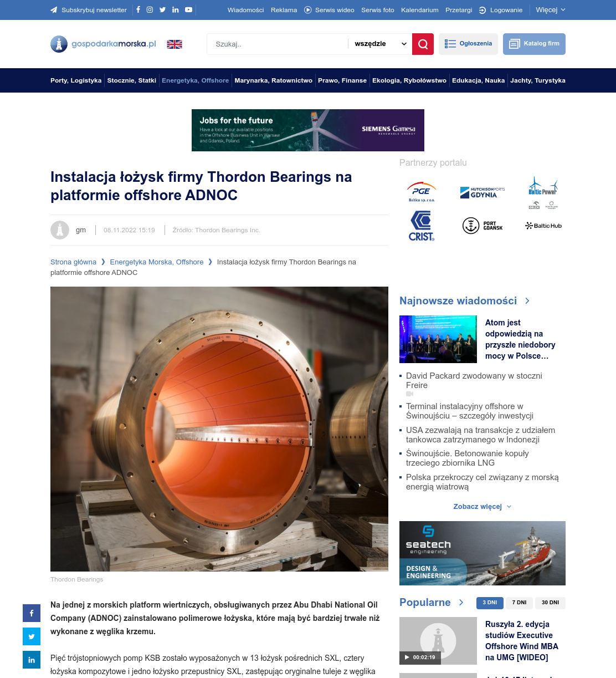The height and width of the screenshot is (678, 616).
Task: Open Wiadomości in top bar
Action: click(x=245, y=10)
